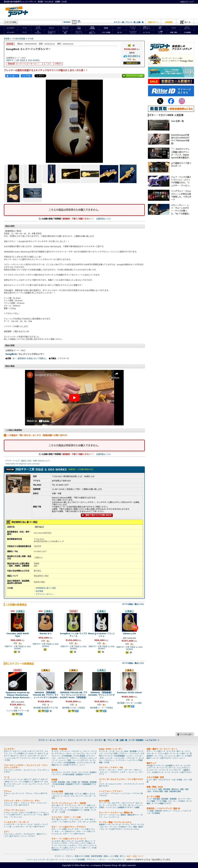Select the first guitar body thumbnail
Screen dimensions: 198x868
coord(13,174)
